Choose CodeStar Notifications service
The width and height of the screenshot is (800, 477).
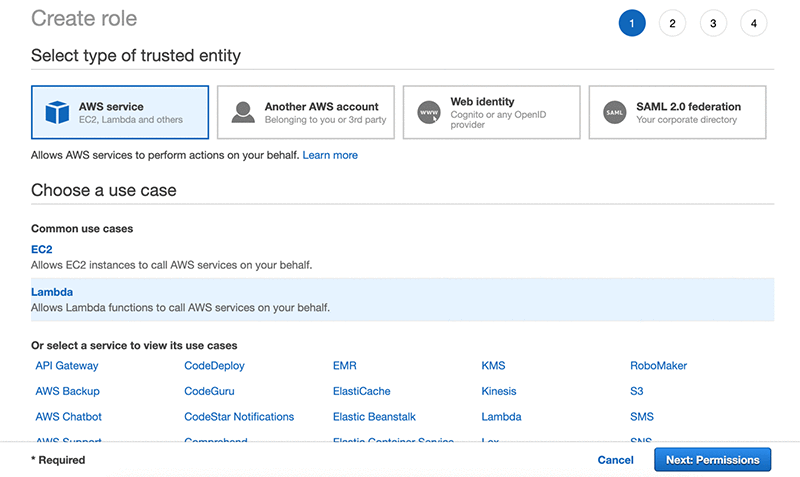[x=239, y=417]
